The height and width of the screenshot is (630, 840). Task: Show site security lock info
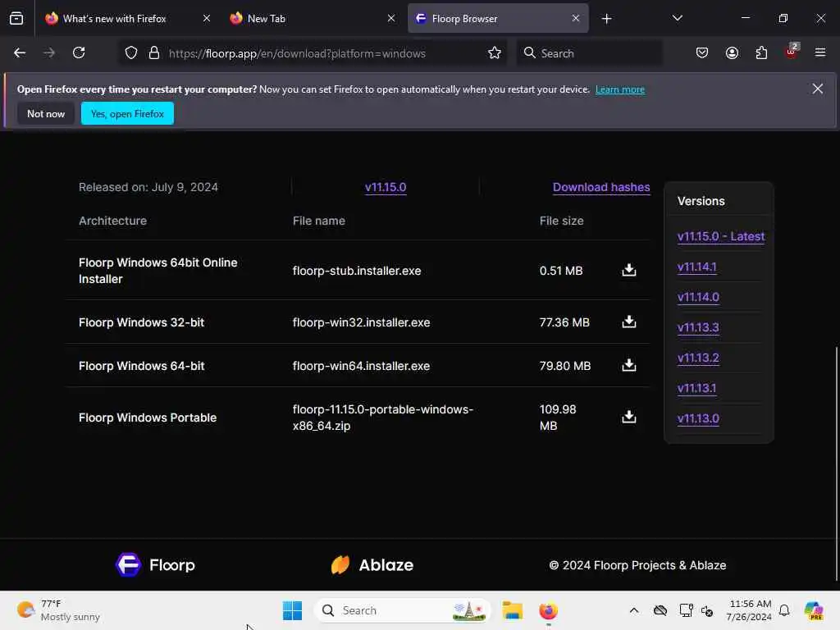[154, 53]
